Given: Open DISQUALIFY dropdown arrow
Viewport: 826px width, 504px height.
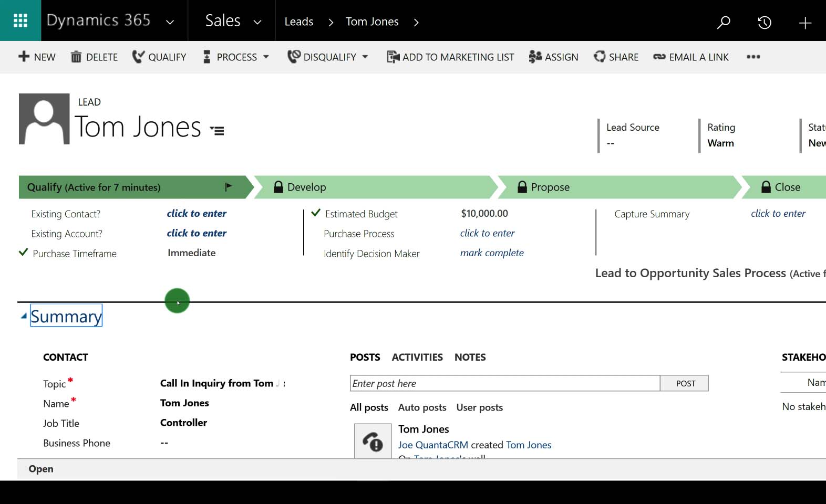Looking at the screenshot, I should [x=365, y=57].
